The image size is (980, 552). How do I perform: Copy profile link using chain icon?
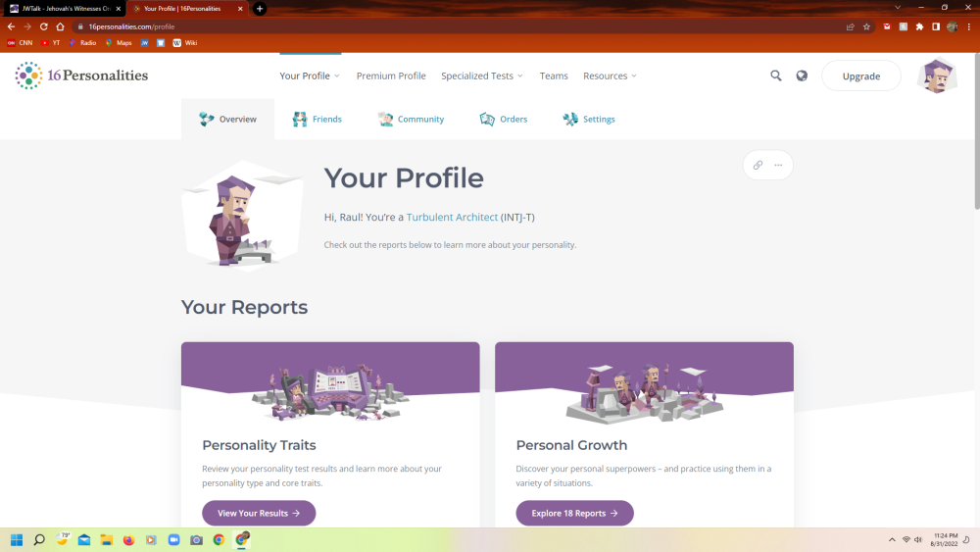tap(758, 165)
